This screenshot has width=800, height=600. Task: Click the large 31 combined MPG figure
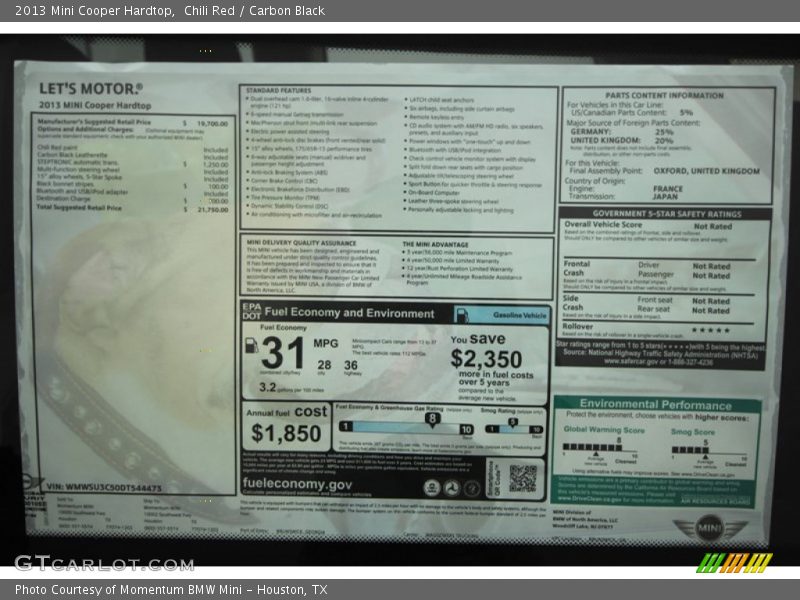[x=282, y=353]
